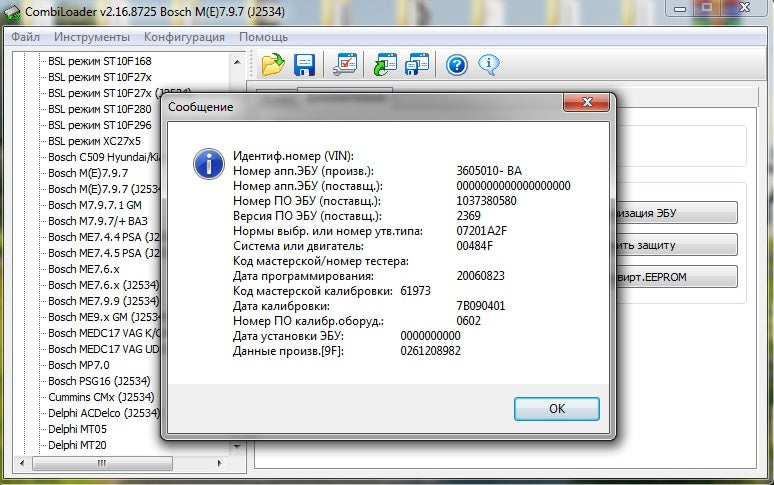This screenshot has width=774, height=485.
Task: Select Bosch ME9.x GM entry
Action: (104, 317)
